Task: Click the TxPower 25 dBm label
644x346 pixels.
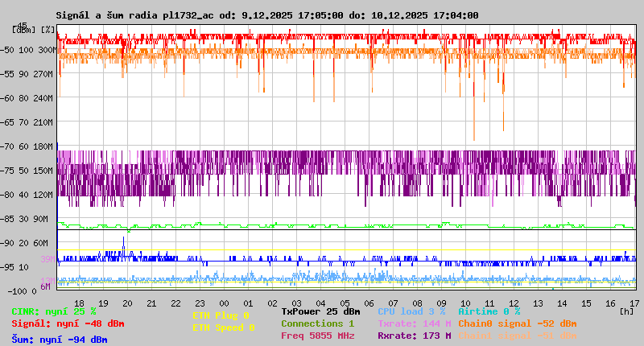Action: tap(320, 311)
